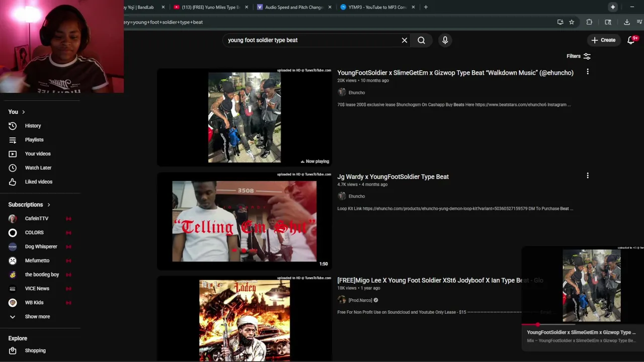The image size is (644, 362).
Task: Open the notifications bell
Action: click(x=631, y=40)
